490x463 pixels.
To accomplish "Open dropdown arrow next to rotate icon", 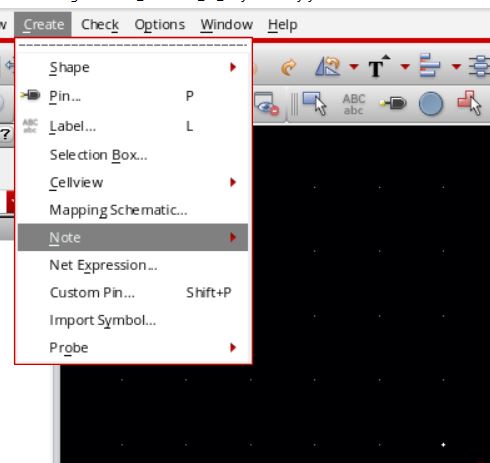I will tap(354, 67).
